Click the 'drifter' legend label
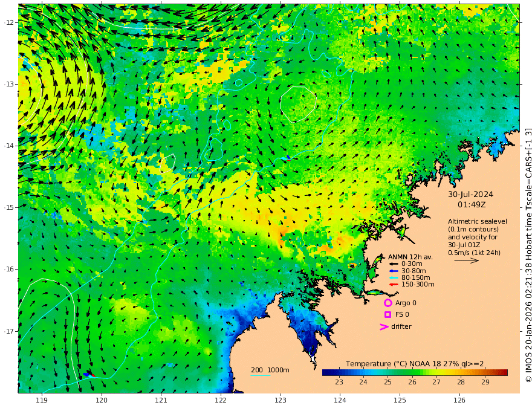This screenshot has width=532, height=411. pyautogui.click(x=401, y=326)
